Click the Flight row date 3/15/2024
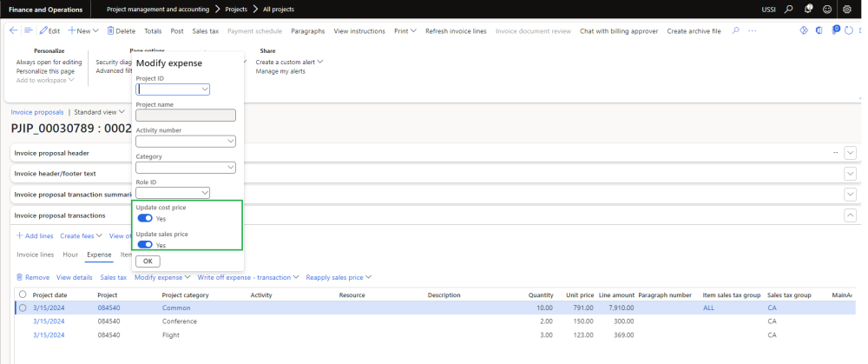The height and width of the screenshot is (364, 868). point(49,335)
